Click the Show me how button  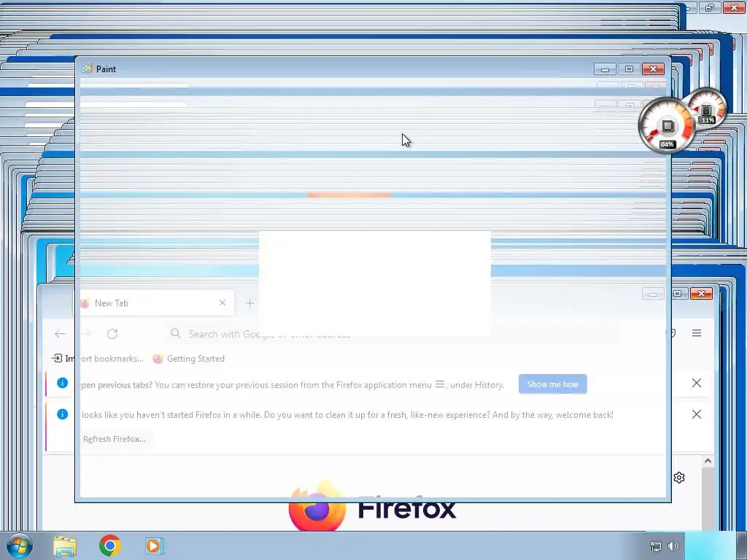coord(553,384)
